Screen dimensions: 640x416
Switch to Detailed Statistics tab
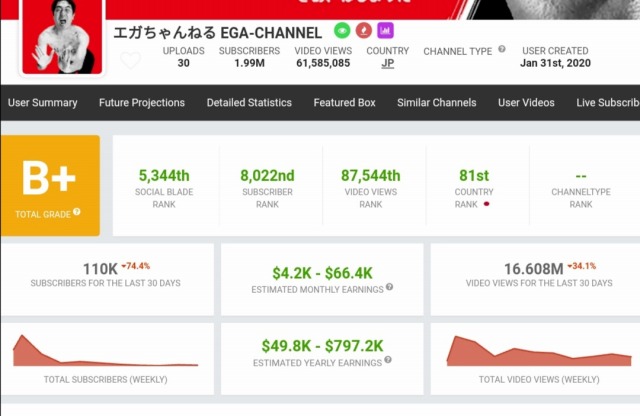[x=249, y=102]
